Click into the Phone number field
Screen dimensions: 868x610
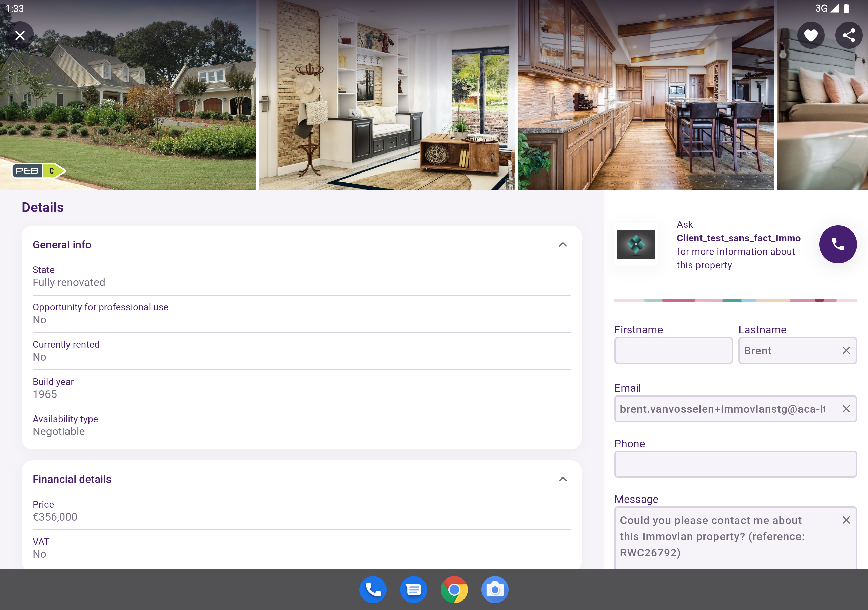point(735,464)
